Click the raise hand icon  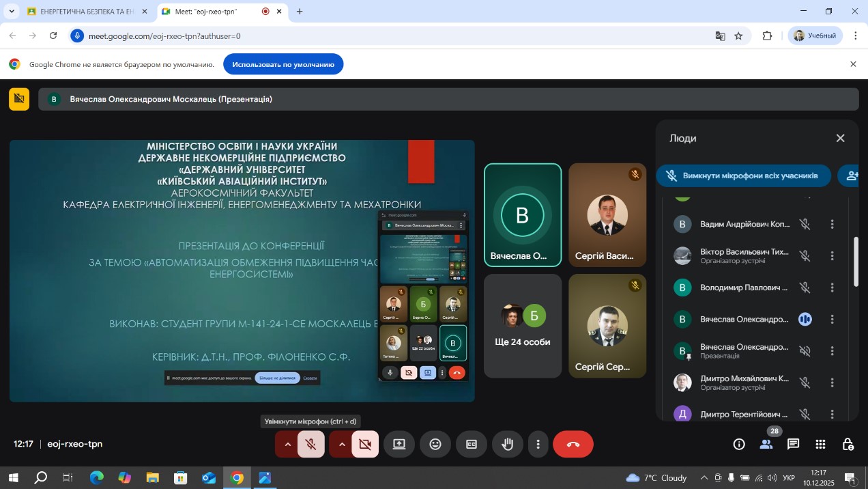click(x=507, y=445)
